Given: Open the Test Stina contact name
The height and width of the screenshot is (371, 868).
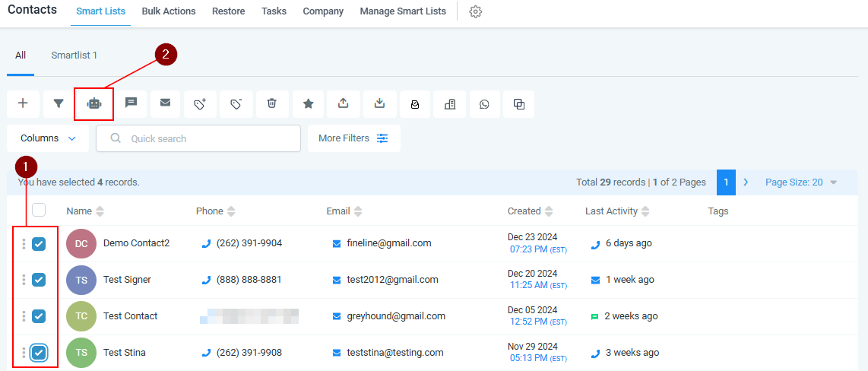Looking at the screenshot, I should (x=125, y=353).
